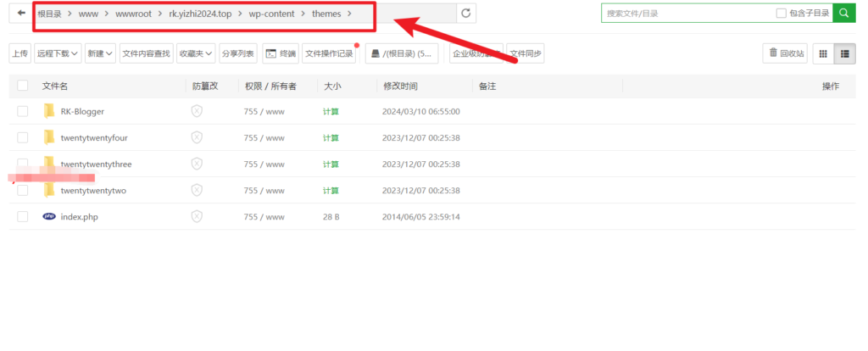
Task: Click the file sync (文件同步) button
Action: (526, 53)
